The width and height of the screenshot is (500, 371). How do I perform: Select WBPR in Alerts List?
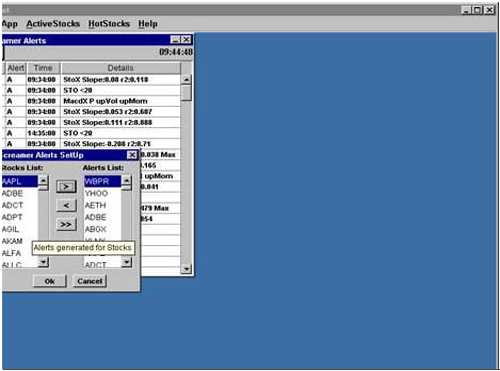pos(103,182)
